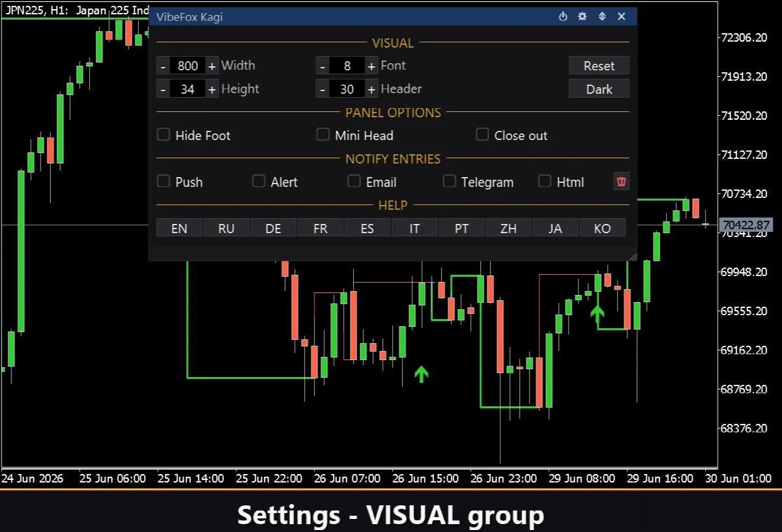Screen dimensions: 782x532
Task: Decrease Height with the minus button
Action: [163, 89]
